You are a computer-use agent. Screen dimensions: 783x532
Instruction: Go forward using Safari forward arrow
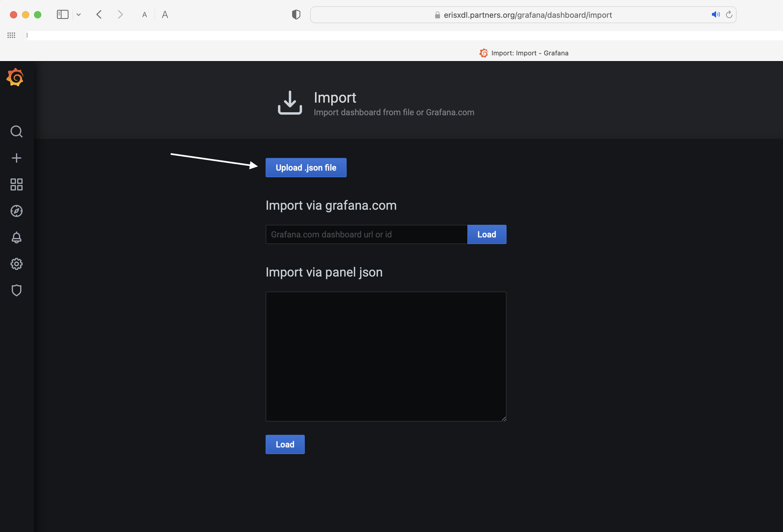point(120,14)
